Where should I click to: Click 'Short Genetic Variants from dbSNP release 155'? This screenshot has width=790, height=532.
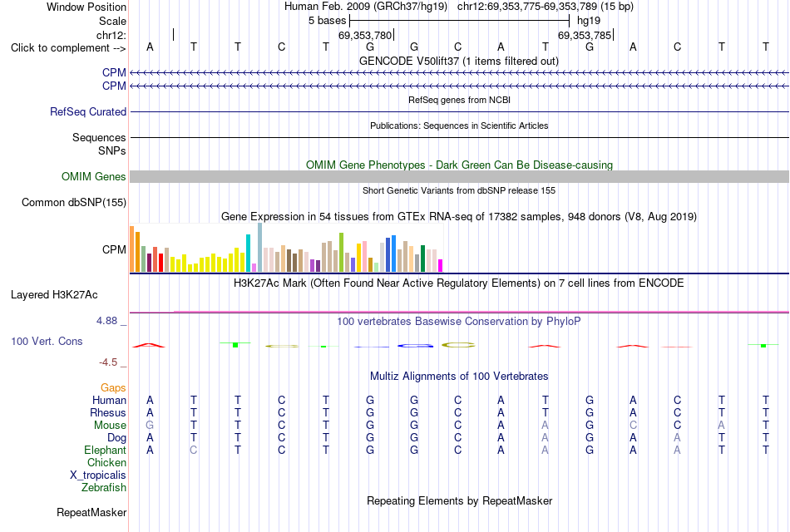(x=459, y=190)
